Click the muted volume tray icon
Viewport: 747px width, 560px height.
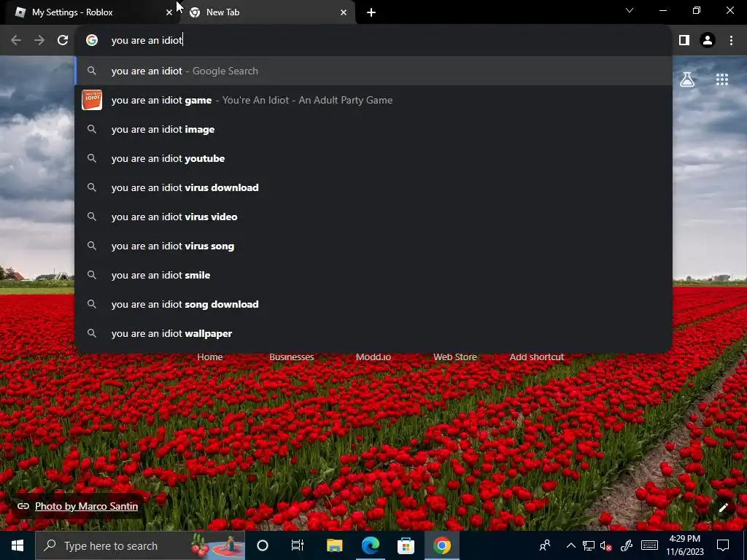[606, 545]
